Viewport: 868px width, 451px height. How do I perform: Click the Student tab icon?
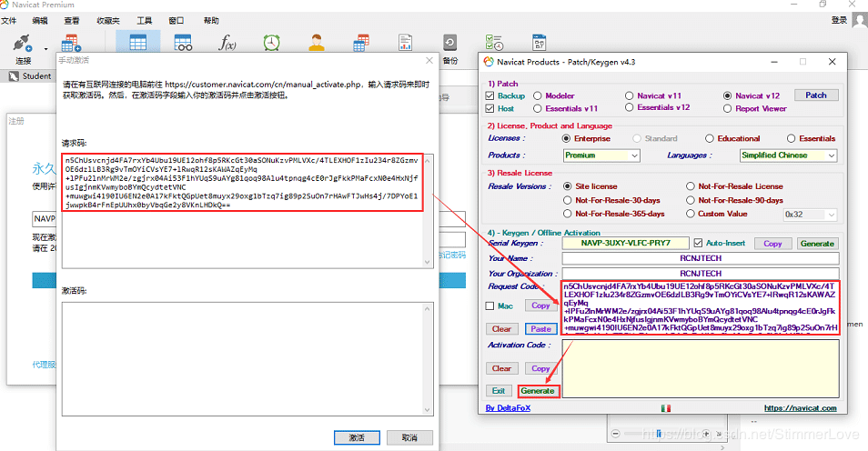[14, 76]
